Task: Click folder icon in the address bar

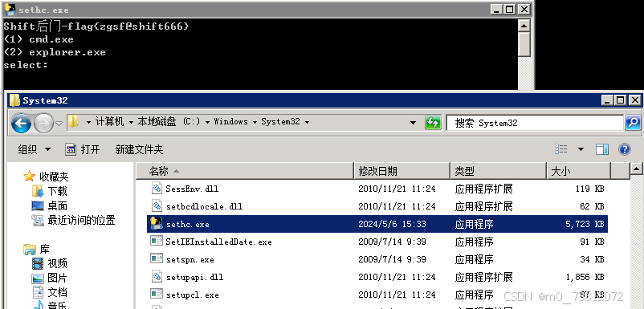Action: point(73,121)
